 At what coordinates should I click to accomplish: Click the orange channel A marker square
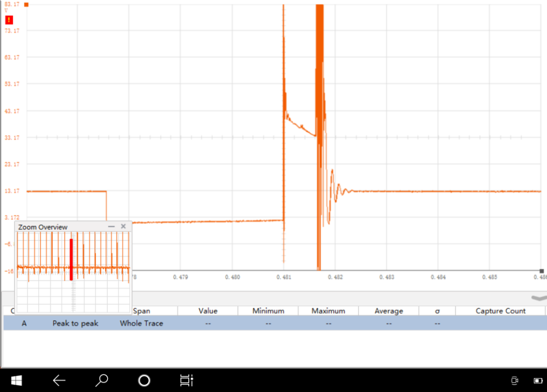(x=26, y=4)
